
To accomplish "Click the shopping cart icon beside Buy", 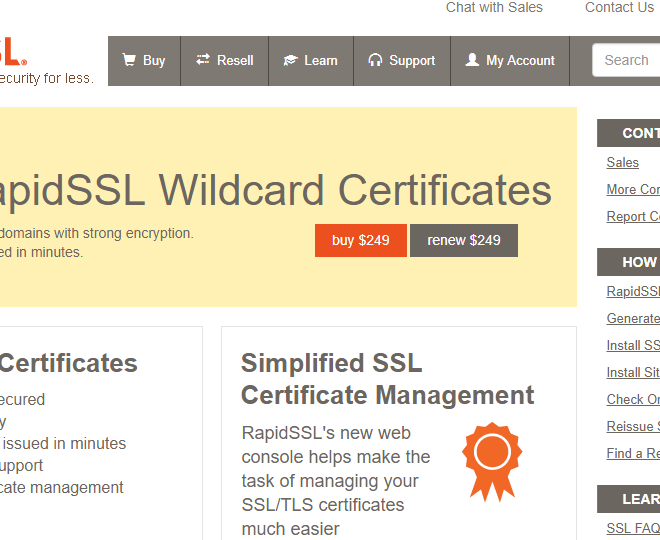I will (129, 60).
